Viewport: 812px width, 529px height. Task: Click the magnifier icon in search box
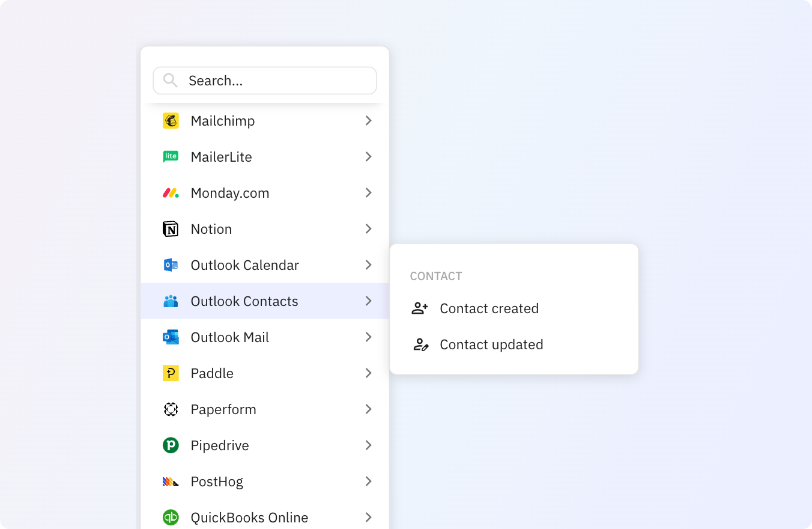pyautogui.click(x=170, y=81)
